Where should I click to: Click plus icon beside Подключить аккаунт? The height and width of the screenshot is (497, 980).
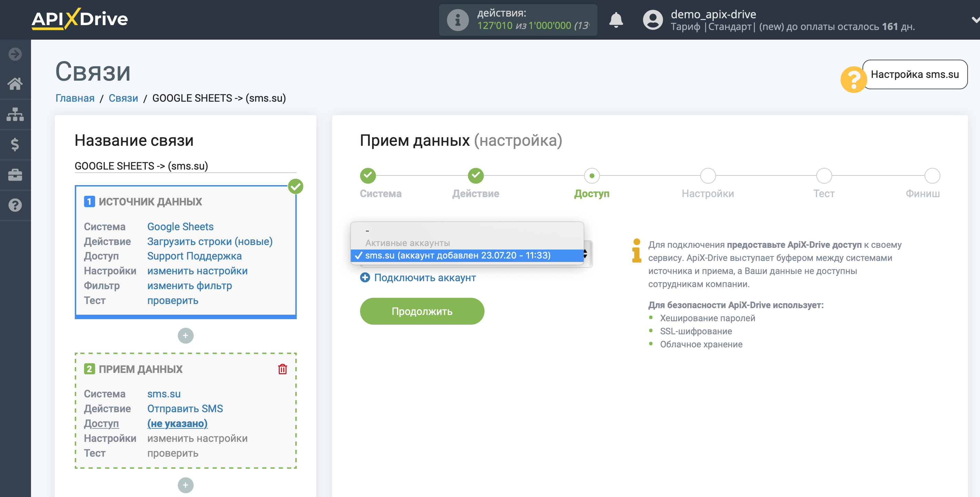coord(365,277)
